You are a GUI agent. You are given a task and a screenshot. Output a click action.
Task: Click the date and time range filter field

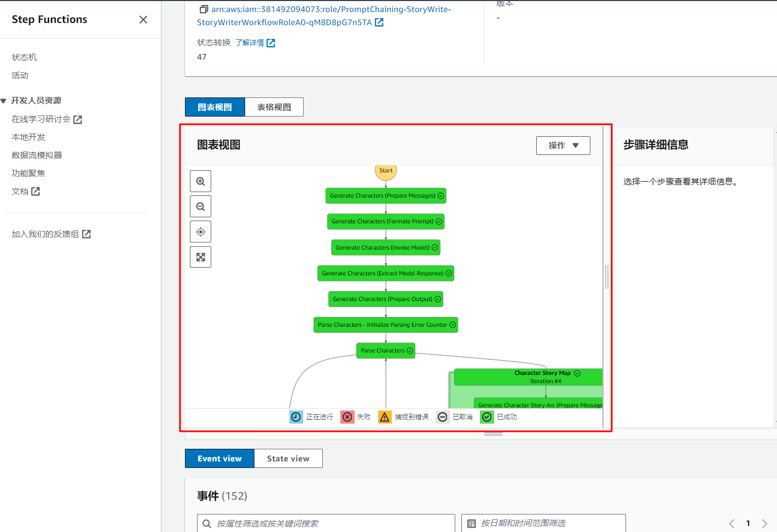(x=543, y=524)
